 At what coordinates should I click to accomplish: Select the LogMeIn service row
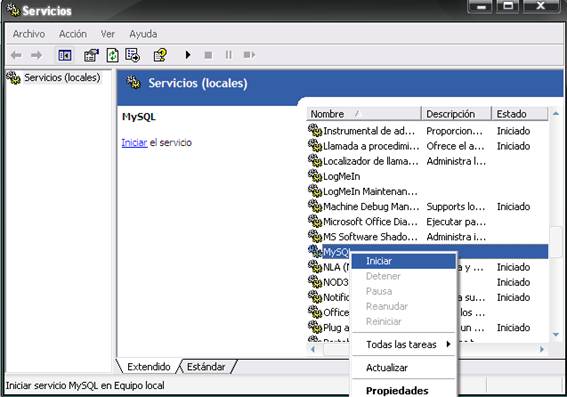tap(428, 176)
